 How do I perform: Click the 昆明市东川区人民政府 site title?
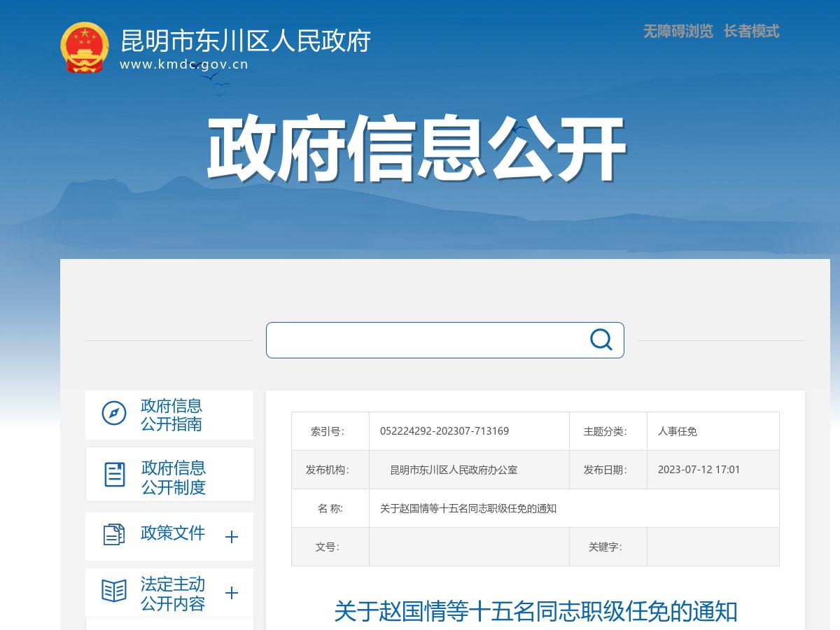(245, 41)
